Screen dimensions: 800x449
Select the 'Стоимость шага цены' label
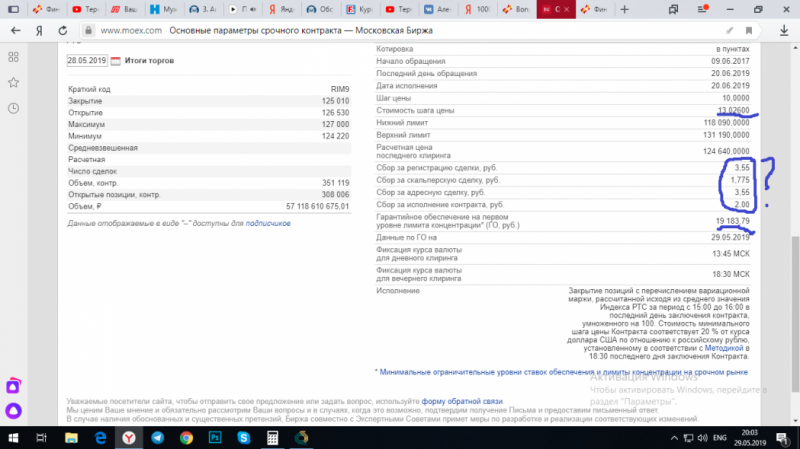click(x=415, y=111)
